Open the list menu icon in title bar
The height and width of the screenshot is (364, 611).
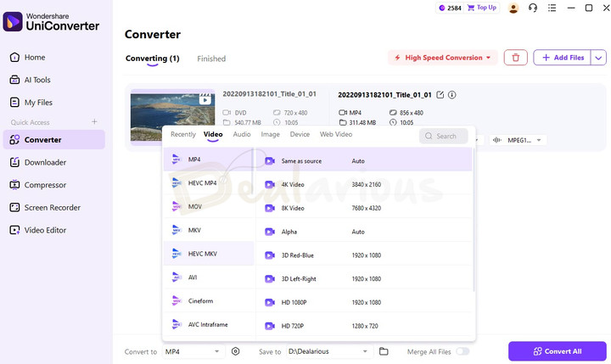tap(552, 8)
